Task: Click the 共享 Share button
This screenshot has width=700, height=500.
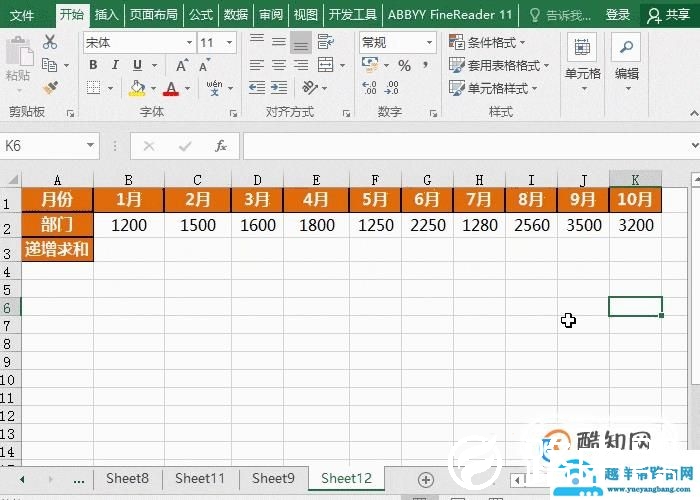Action: point(669,15)
